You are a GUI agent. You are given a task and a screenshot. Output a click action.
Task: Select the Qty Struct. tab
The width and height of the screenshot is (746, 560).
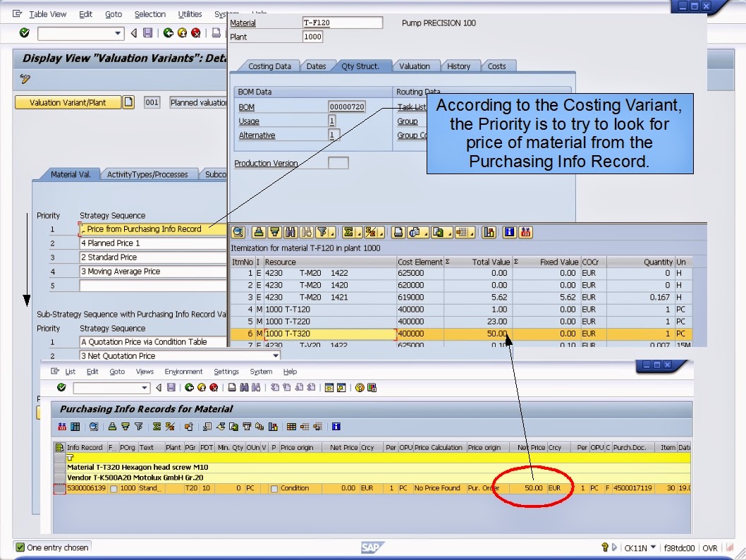tap(364, 66)
